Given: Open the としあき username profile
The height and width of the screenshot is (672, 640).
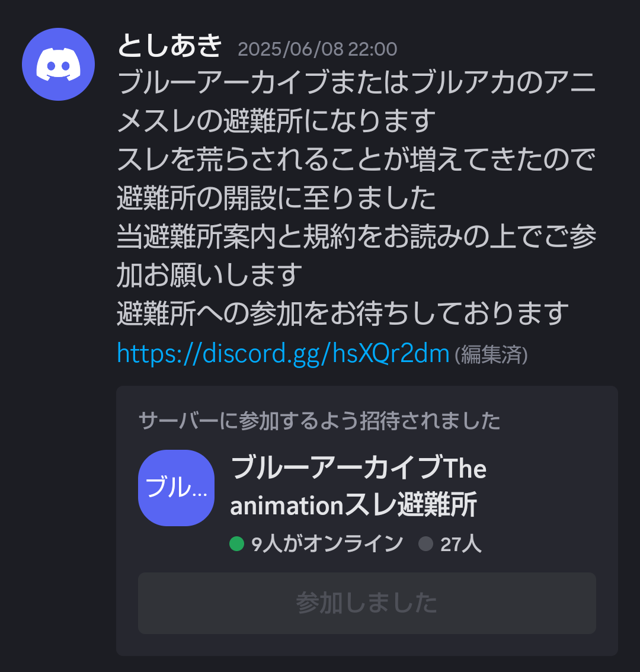Looking at the screenshot, I should pos(169,46).
